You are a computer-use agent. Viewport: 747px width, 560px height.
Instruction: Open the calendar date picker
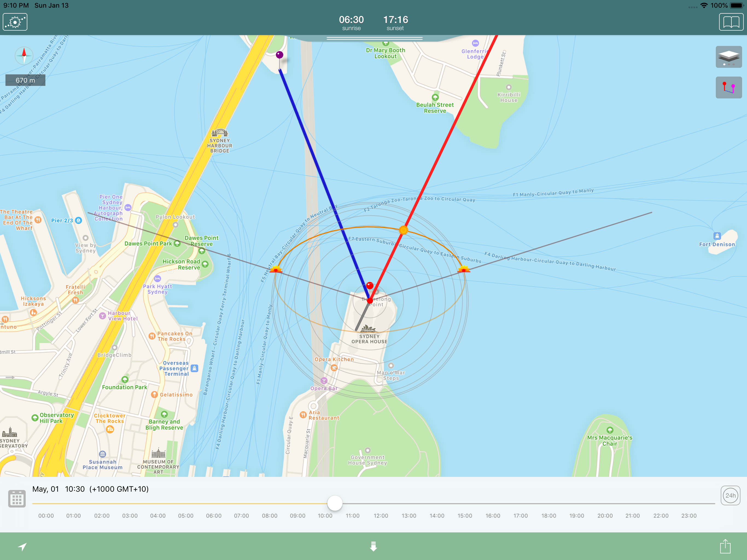coord(17,498)
